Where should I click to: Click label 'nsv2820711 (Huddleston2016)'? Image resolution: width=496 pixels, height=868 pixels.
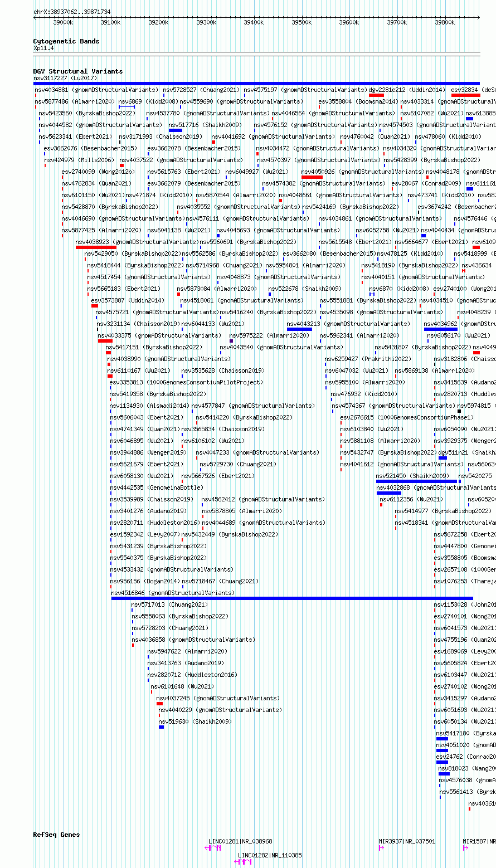pos(155,523)
